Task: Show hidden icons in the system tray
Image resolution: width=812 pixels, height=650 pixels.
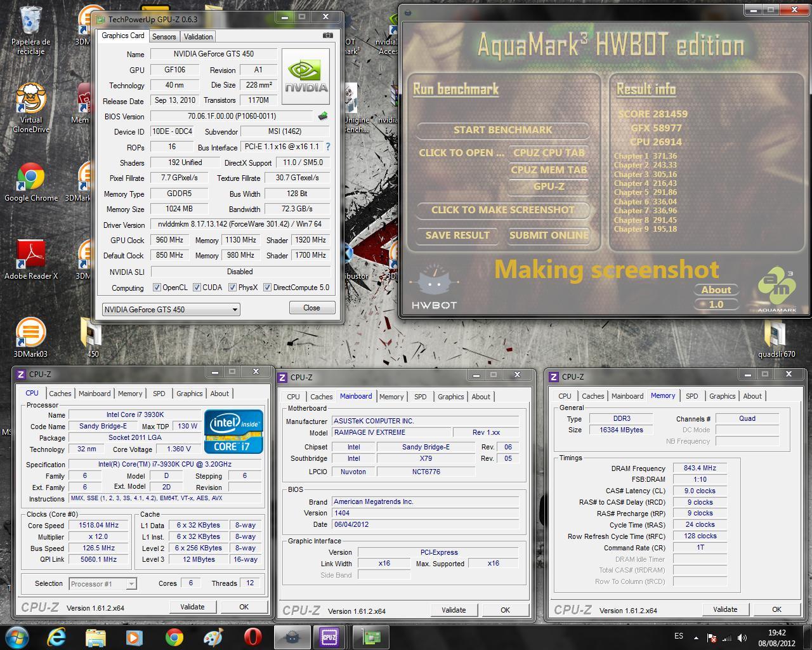Action: pos(697,638)
